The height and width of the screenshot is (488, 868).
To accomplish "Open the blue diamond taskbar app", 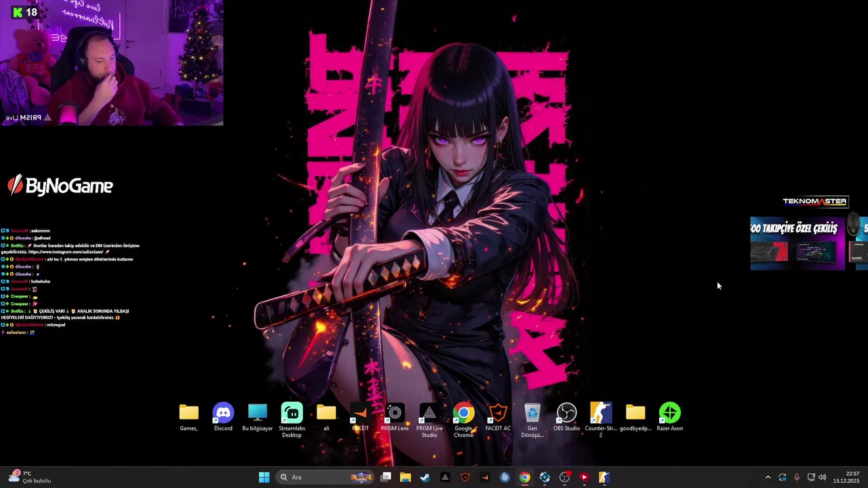I will point(545,477).
